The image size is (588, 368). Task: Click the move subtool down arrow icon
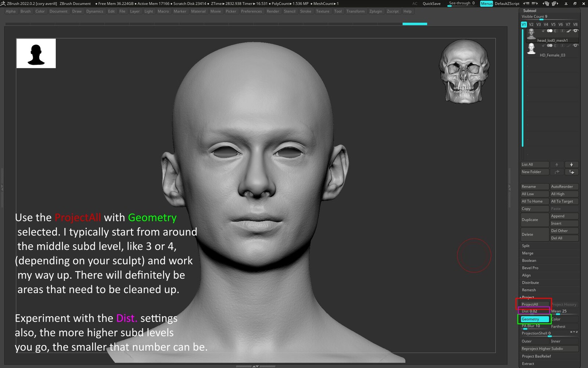coord(571,164)
